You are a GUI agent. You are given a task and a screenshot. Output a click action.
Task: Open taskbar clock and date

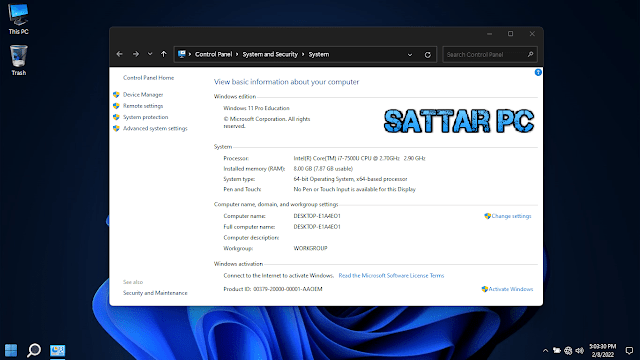point(603,350)
